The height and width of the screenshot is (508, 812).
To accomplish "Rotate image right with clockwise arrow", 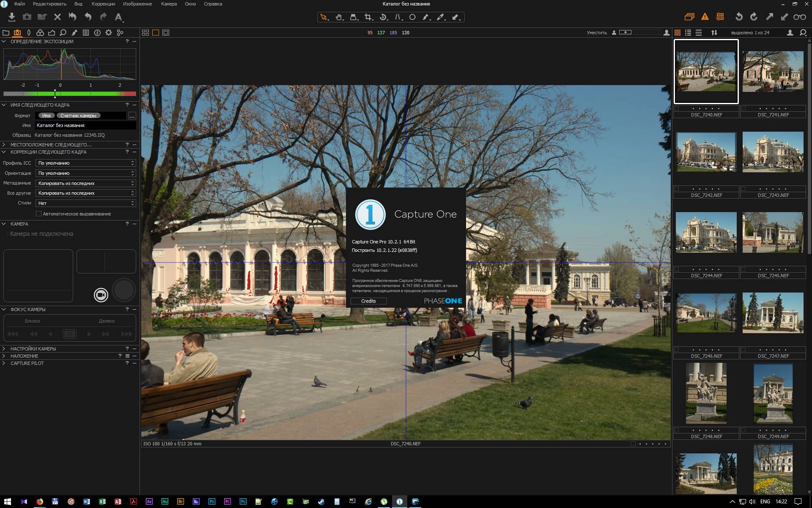I will [754, 17].
